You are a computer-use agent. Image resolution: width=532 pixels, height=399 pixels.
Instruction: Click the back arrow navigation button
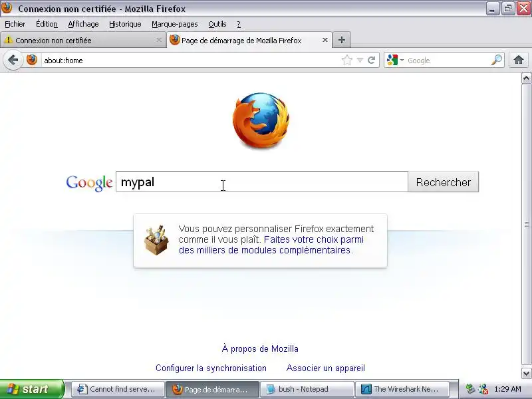point(13,61)
